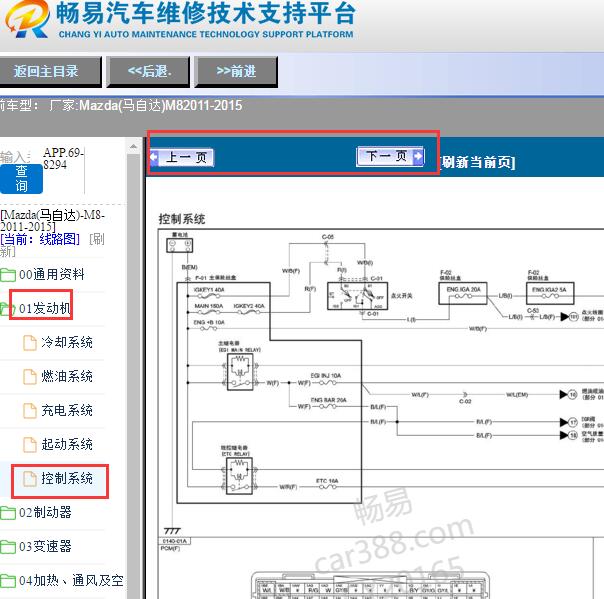
Task: Click 刷新当前页 refresh link
Action: click(x=478, y=162)
